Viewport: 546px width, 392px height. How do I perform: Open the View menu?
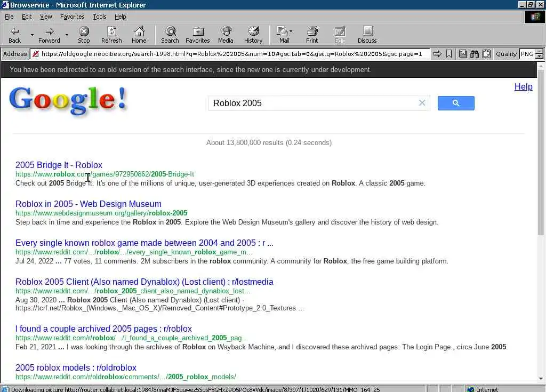pyautogui.click(x=46, y=17)
